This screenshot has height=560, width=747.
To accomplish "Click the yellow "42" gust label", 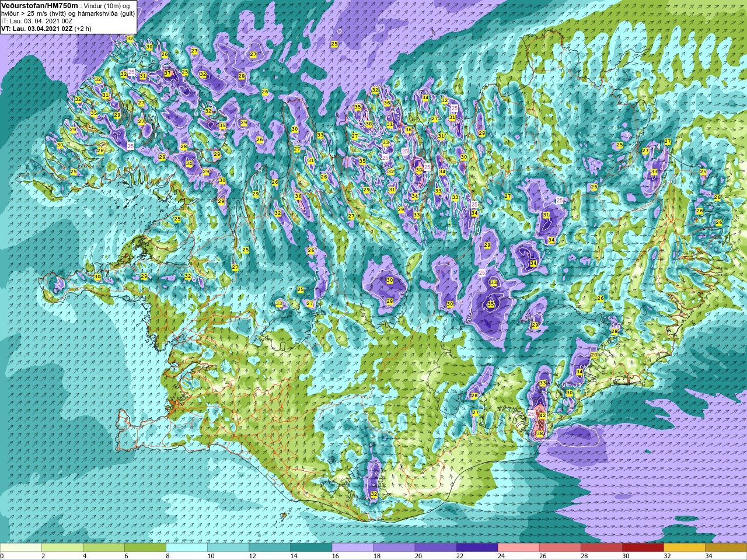I will 542,416.
